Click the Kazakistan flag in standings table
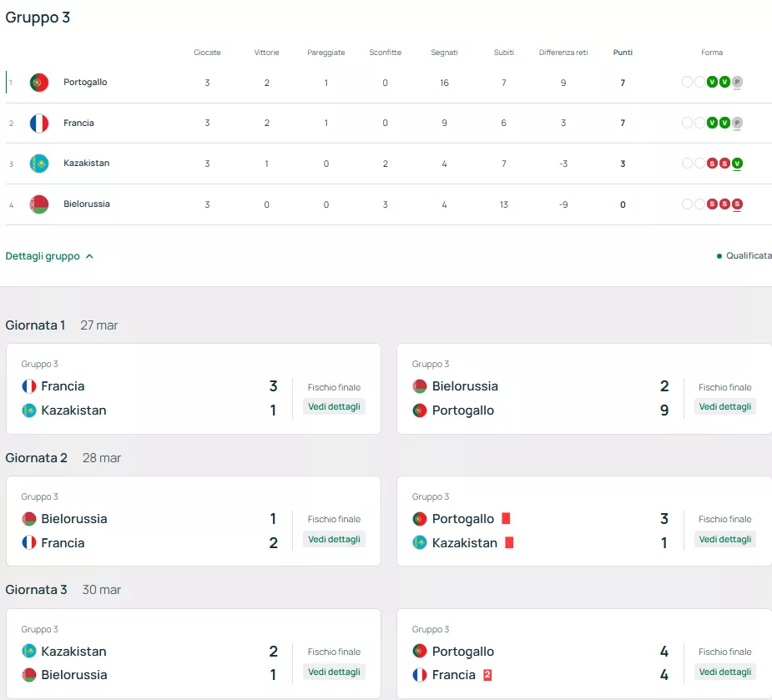The height and width of the screenshot is (700, 772). pyautogui.click(x=38, y=164)
